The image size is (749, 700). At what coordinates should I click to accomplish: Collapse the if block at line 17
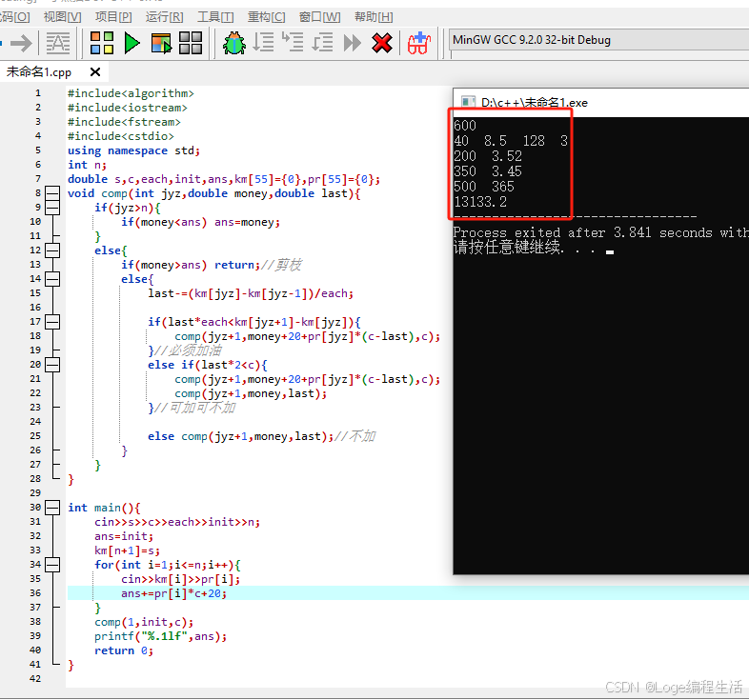click(52, 322)
